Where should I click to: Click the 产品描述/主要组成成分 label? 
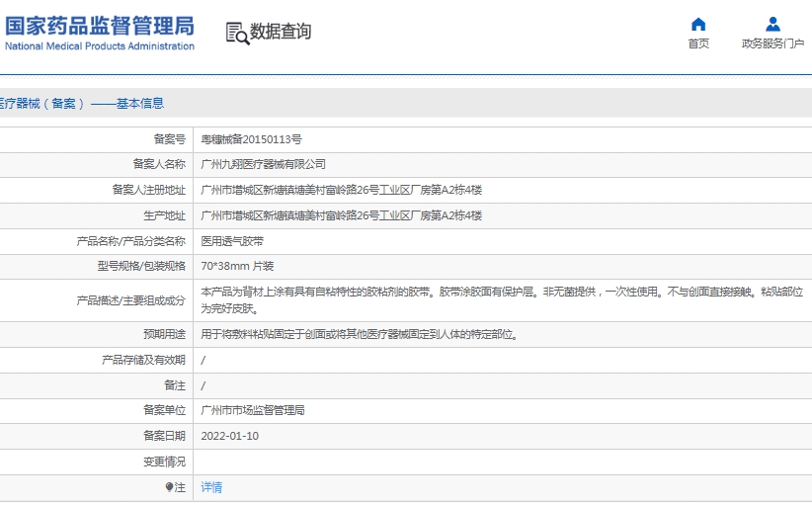click(x=131, y=300)
